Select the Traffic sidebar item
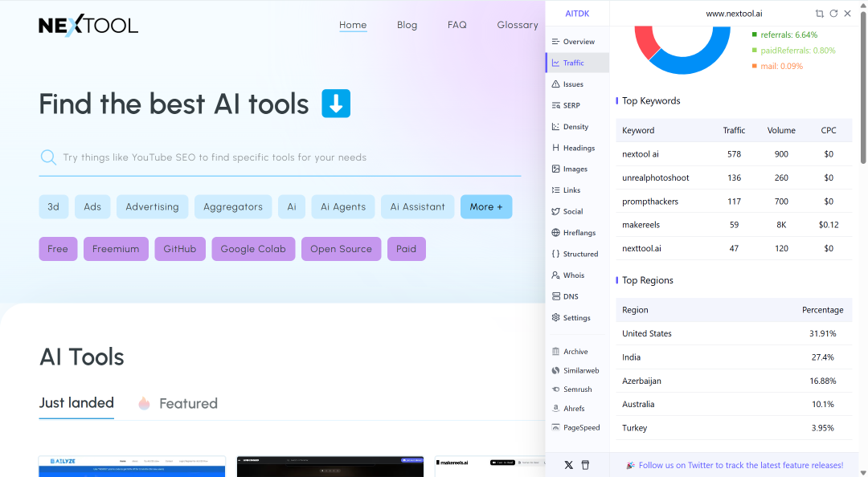Viewport: 868px width, 477px height. [577, 63]
